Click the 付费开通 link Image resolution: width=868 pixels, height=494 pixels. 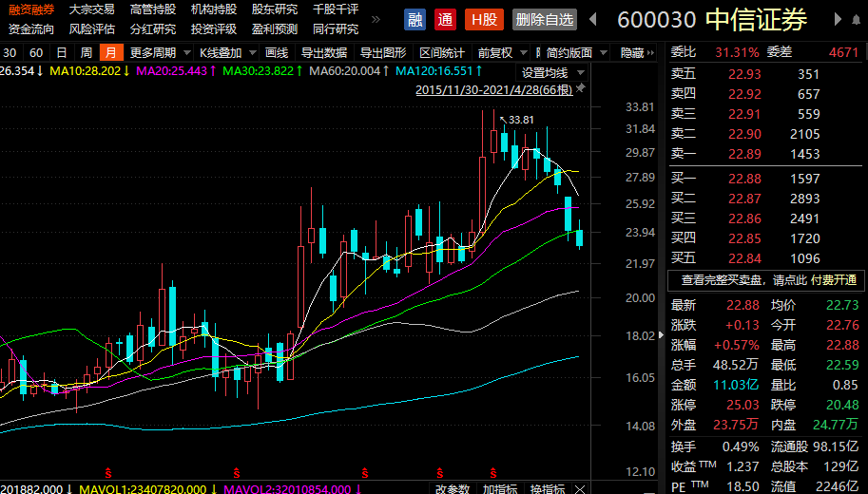coord(834,280)
